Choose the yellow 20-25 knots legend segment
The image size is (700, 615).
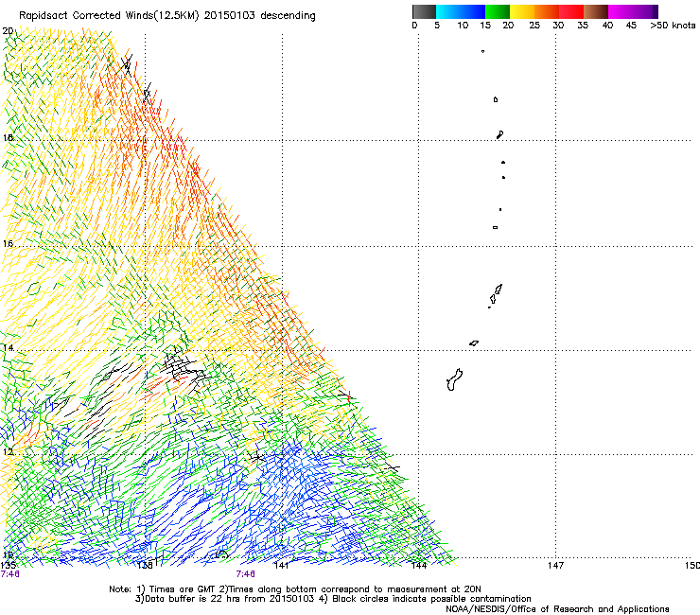[x=522, y=11]
